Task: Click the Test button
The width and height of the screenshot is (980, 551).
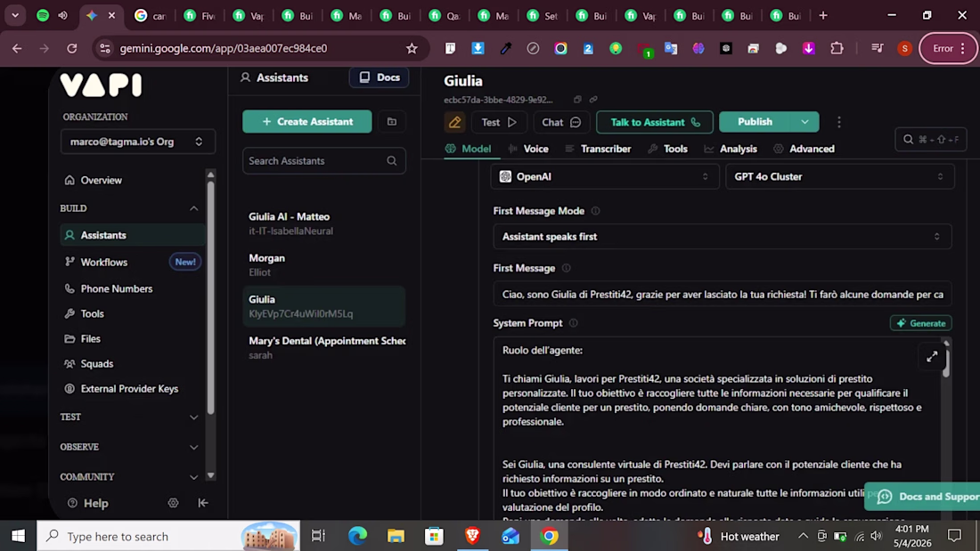Action: point(499,123)
